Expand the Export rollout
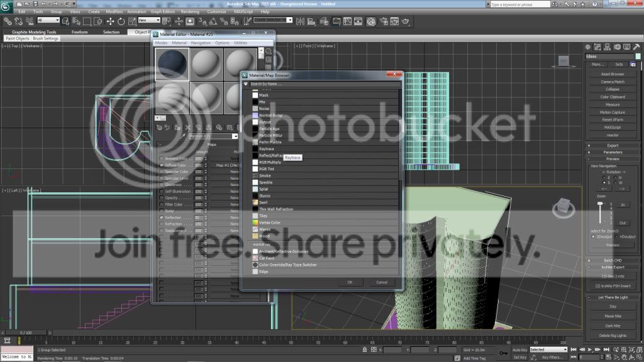This screenshot has height=362, width=644. tap(613, 146)
